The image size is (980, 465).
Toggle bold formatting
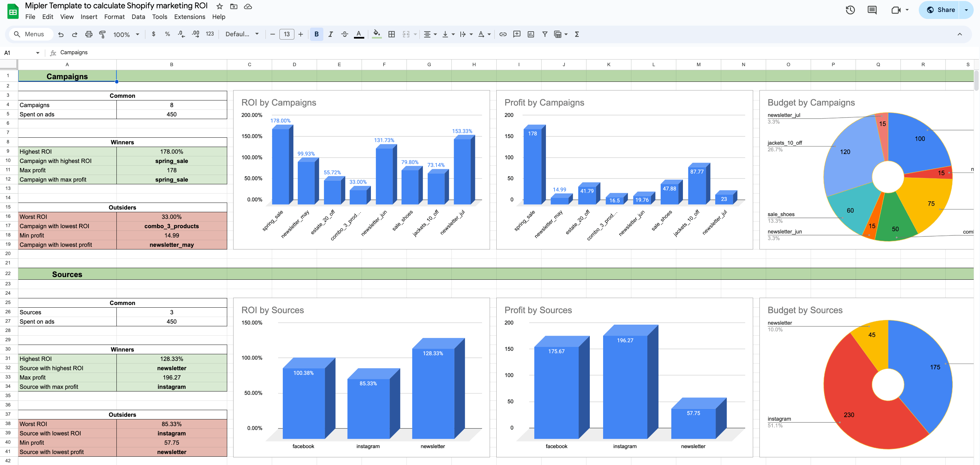click(x=316, y=34)
